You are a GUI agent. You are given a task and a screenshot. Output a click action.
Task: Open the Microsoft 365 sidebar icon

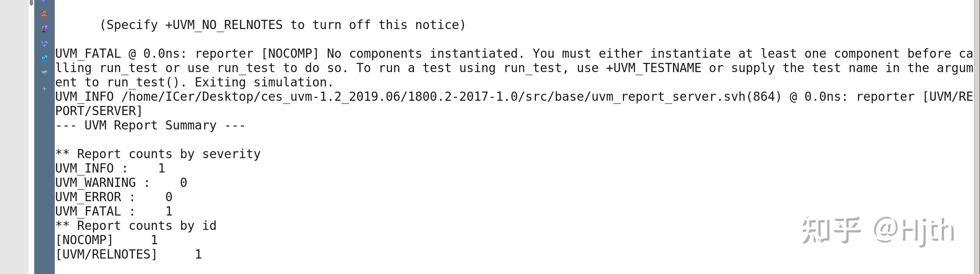click(44, 43)
